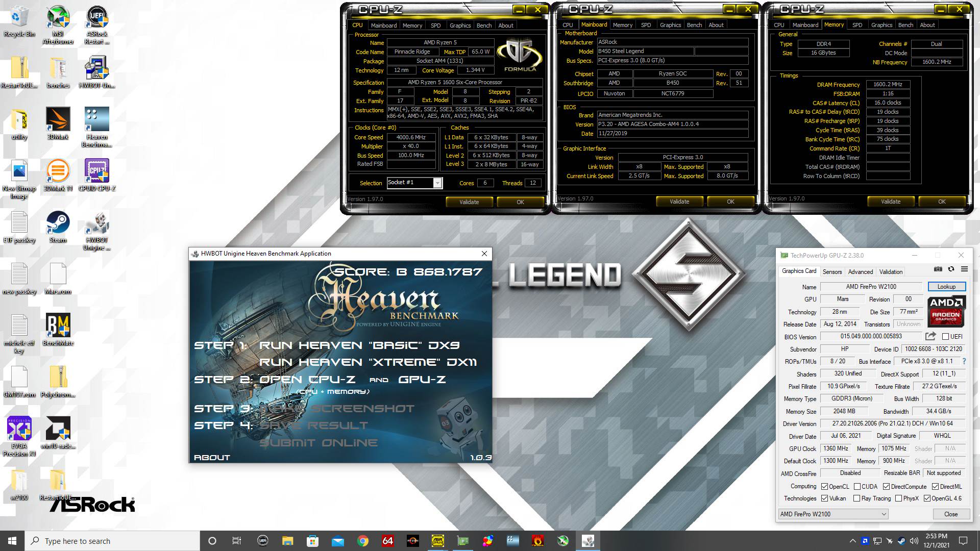Toggle the OpenGL 4.6 checkbox
The image size is (980, 551).
[927, 498]
